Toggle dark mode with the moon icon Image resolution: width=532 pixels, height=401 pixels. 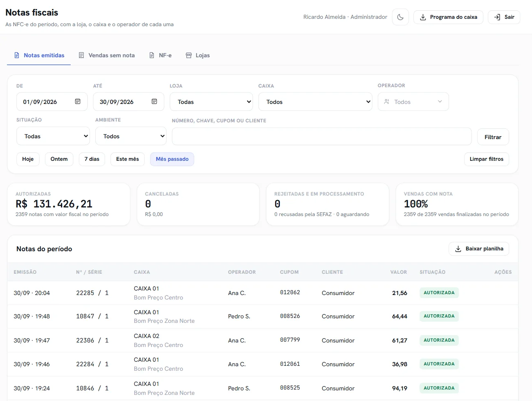[400, 17]
